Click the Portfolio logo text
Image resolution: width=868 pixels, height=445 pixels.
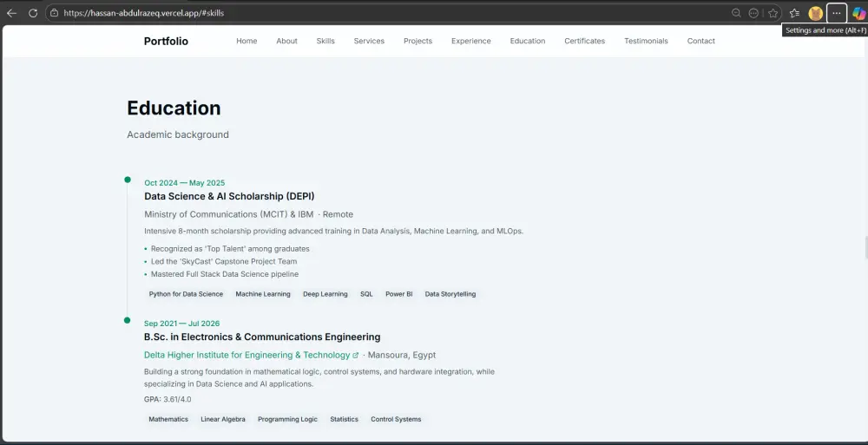coord(166,41)
